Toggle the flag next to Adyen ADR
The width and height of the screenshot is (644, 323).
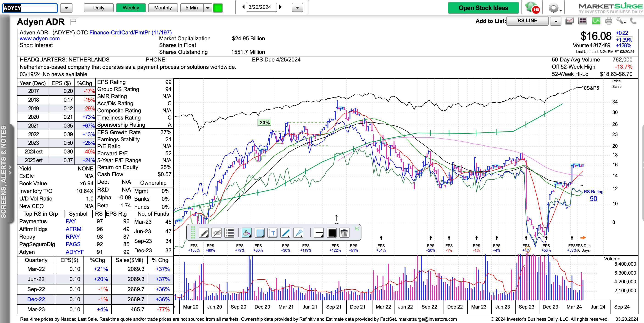tap(73, 22)
